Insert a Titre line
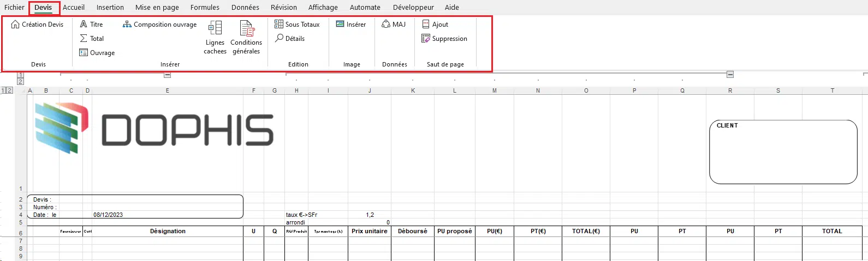This screenshot has height=261, width=868. 91,25
